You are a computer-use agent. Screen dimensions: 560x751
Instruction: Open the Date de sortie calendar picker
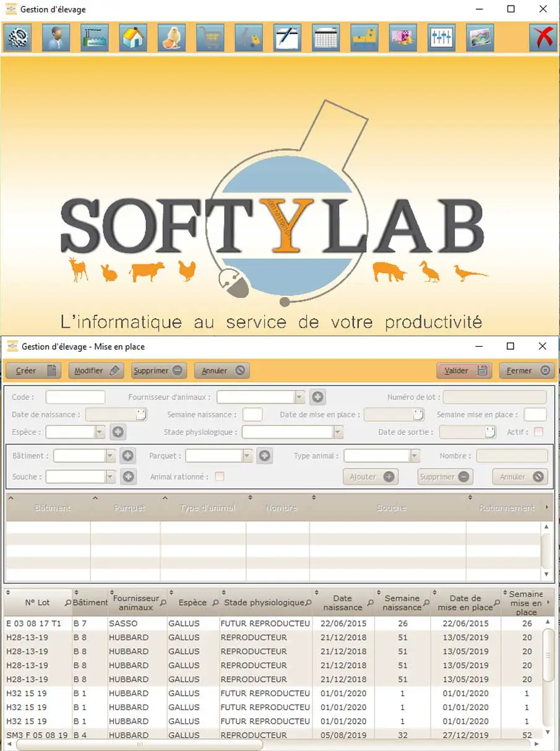coord(491,432)
